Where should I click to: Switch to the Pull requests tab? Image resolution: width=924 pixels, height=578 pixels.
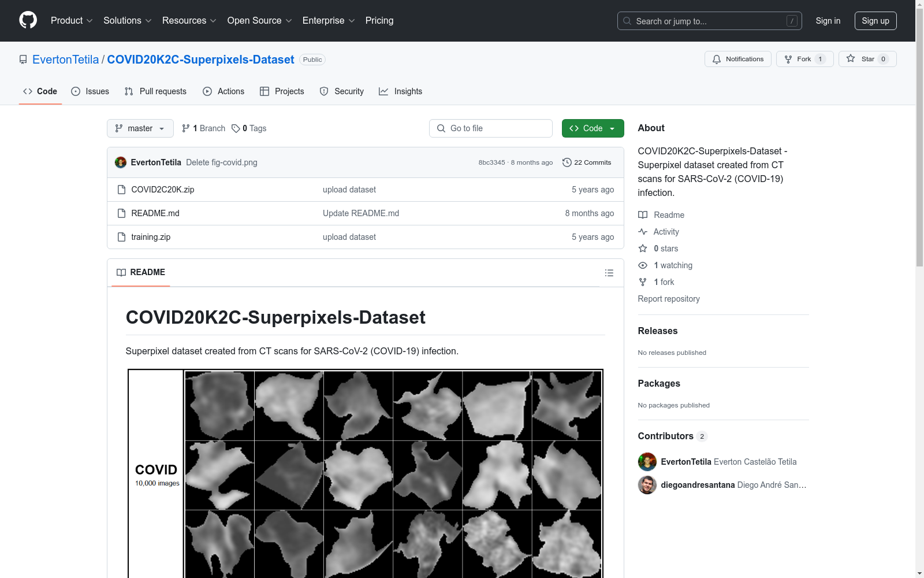155,91
